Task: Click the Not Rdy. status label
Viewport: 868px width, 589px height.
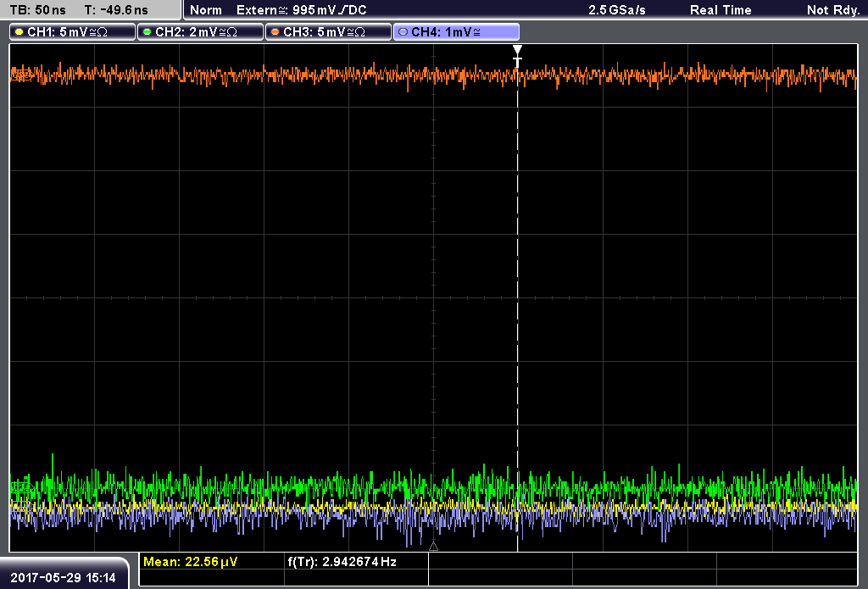Action: [x=833, y=10]
